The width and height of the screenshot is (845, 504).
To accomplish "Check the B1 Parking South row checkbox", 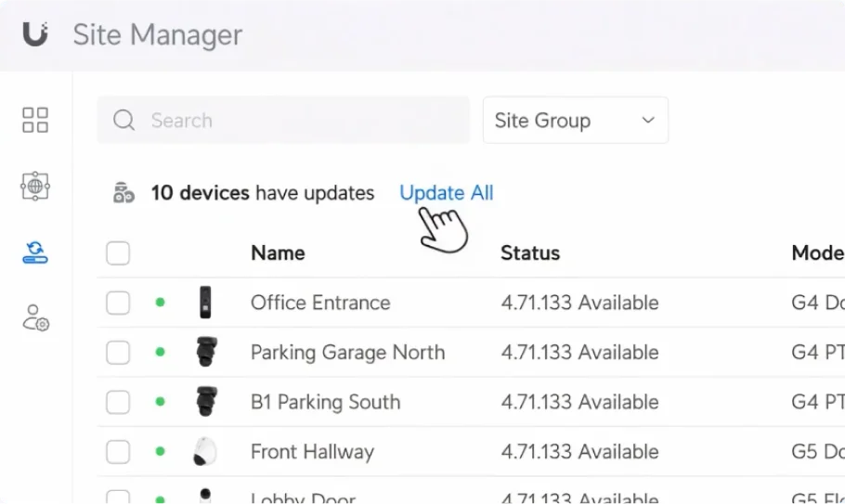I will [118, 402].
